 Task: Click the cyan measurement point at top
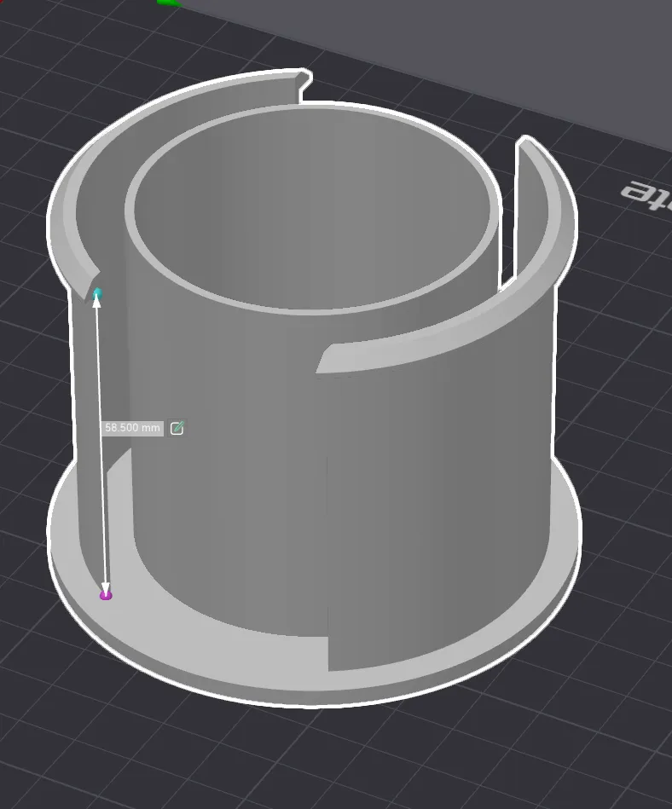tap(97, 295)
